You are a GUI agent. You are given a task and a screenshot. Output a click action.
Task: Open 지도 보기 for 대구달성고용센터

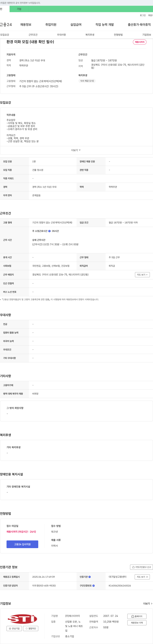(x=142, y=577)
